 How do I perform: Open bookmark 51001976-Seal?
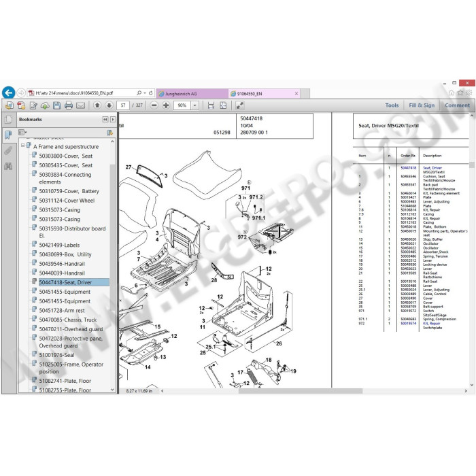[x=56, y=355]
